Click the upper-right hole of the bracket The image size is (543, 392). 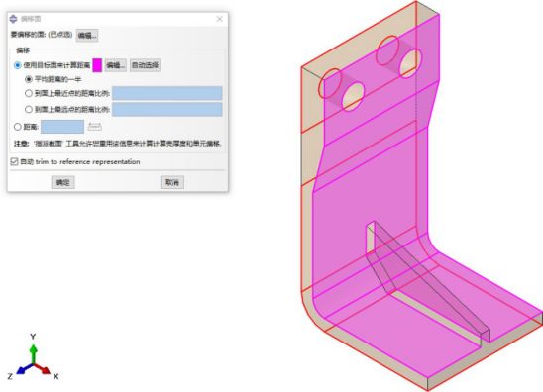[x=410, y=63]
